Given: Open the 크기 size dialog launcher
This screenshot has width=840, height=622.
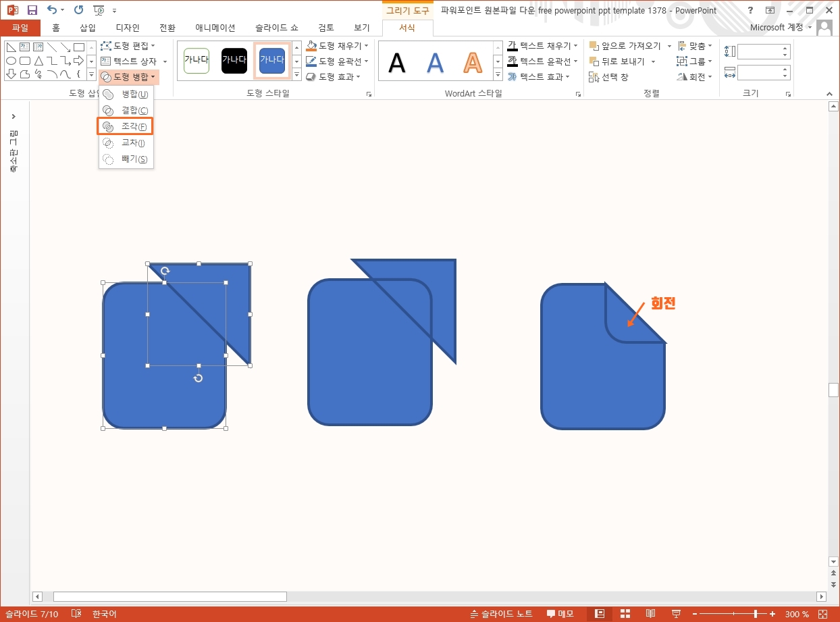Looking at the screenshot, I should (788, 95).
